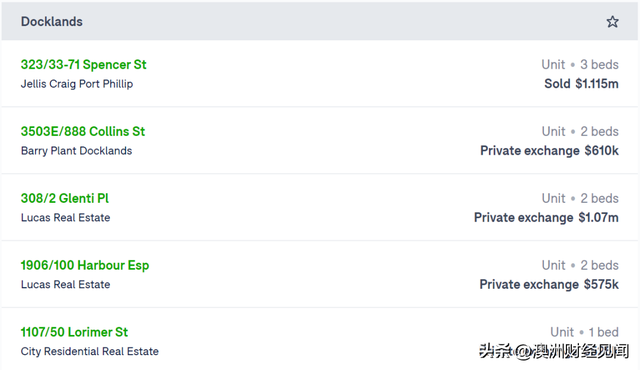Open the 1107/50 Lorimer St listing
The width and height of the screenshot is (640, 370).
[x=74, y=332]
